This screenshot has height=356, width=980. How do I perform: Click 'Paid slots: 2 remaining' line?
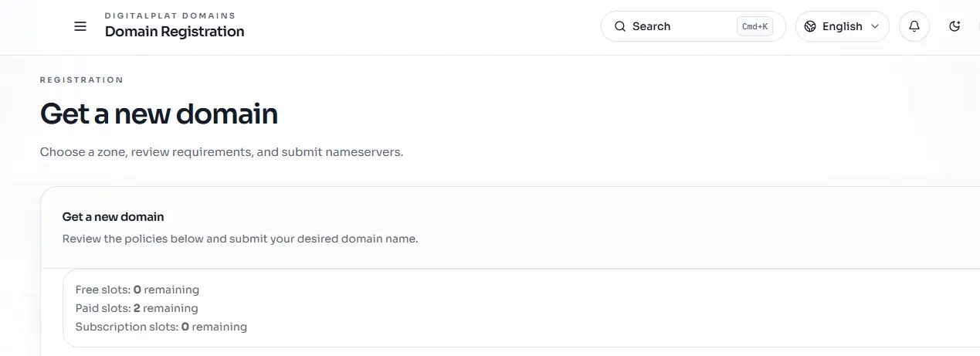pos(137,308)
